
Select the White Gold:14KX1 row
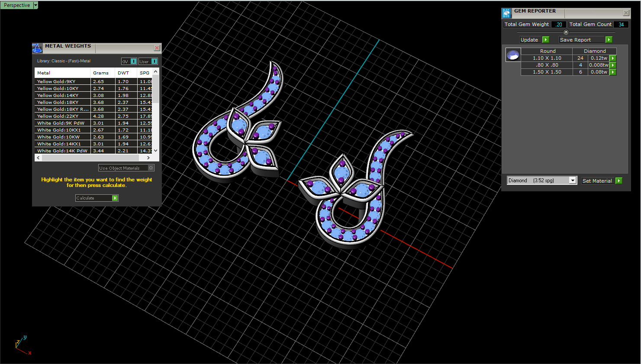click(x=93, y=144)
